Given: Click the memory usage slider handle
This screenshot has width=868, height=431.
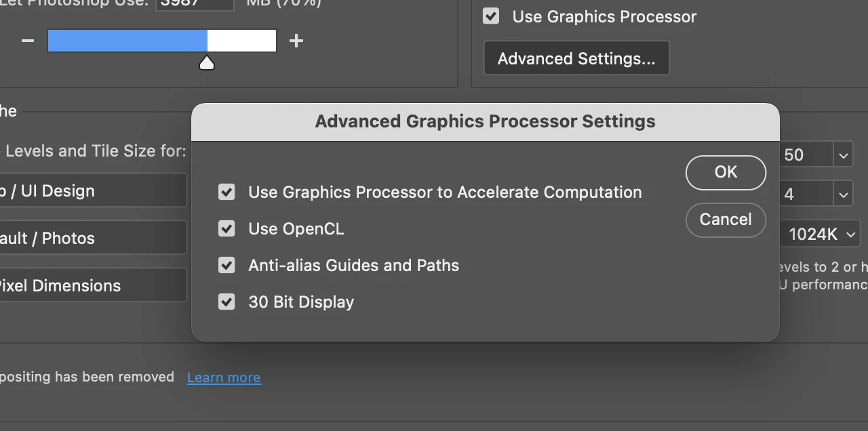Looking at the screenshot, I should (x=207, y=63).
